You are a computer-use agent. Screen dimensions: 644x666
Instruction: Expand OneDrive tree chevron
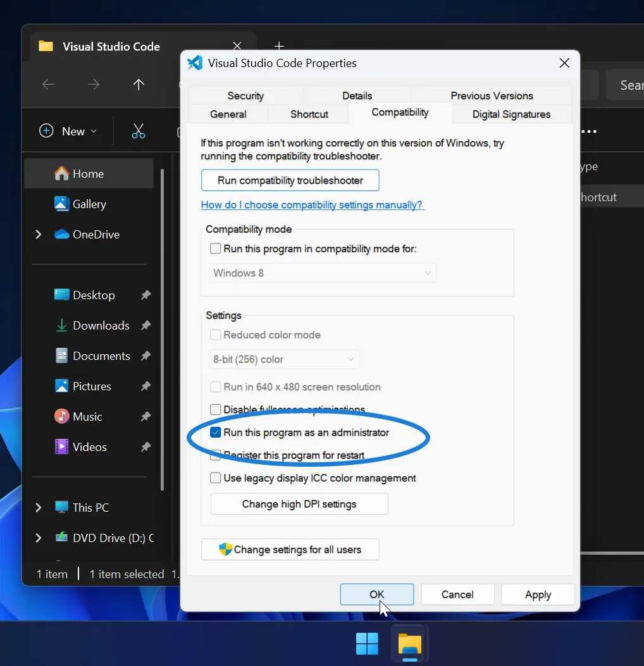38,235
